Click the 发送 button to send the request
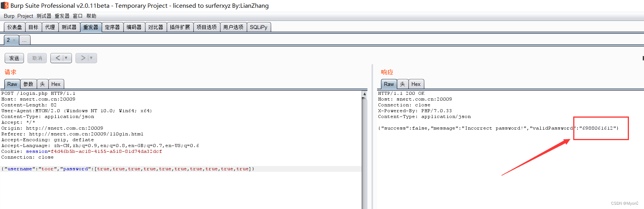This screenshot has width=644, height=209. point(14,58)
